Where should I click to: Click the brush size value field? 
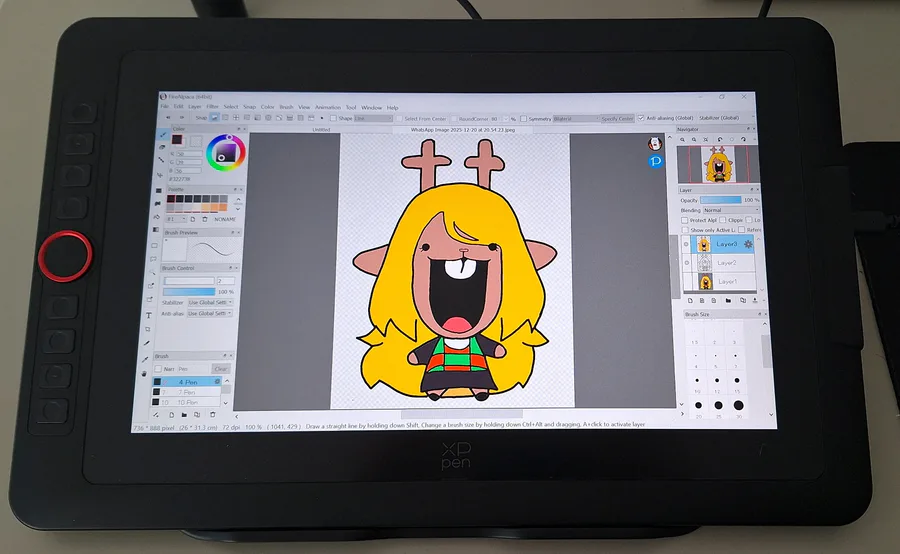click(x=226, y=281)
